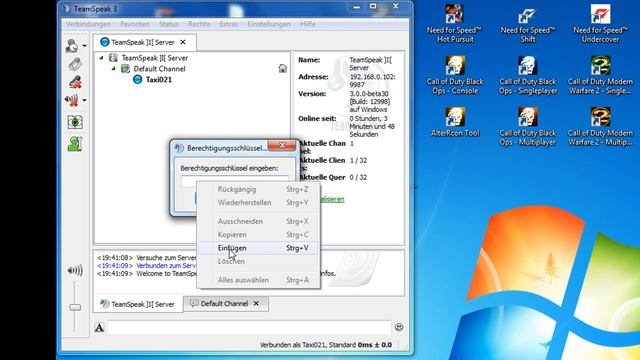
Task: Open the emoticon smiley picker
Action: [x=399, y=327]
